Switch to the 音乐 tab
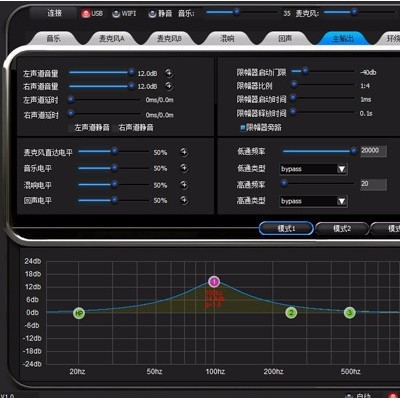This screenshot has height=400, width=400. (53, 39)
